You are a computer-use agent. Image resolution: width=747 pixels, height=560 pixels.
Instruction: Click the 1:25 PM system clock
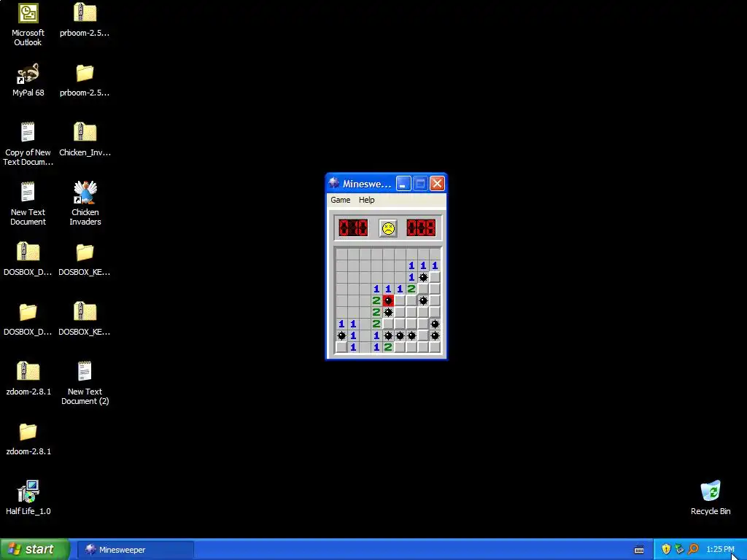(720, 550)
